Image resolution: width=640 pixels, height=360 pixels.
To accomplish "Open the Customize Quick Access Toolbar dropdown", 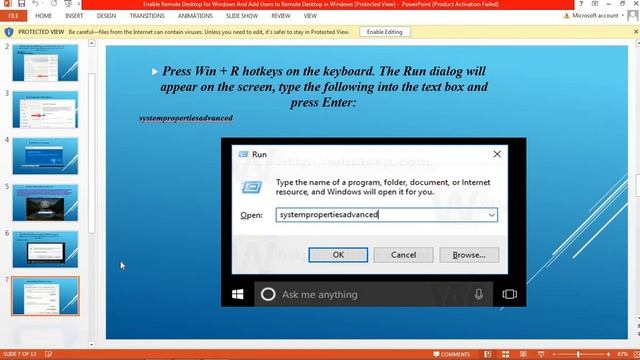I will 79,4.
